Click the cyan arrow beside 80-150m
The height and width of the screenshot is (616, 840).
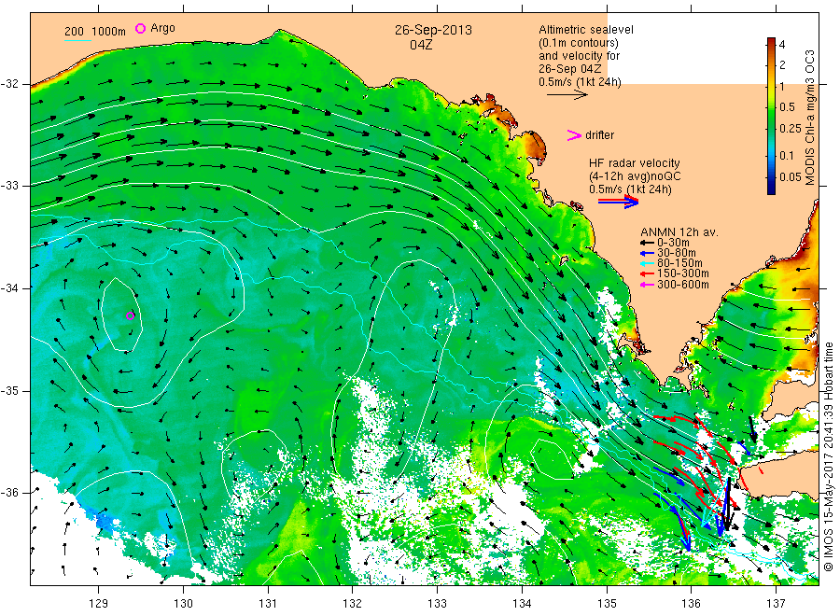[647, 263]
